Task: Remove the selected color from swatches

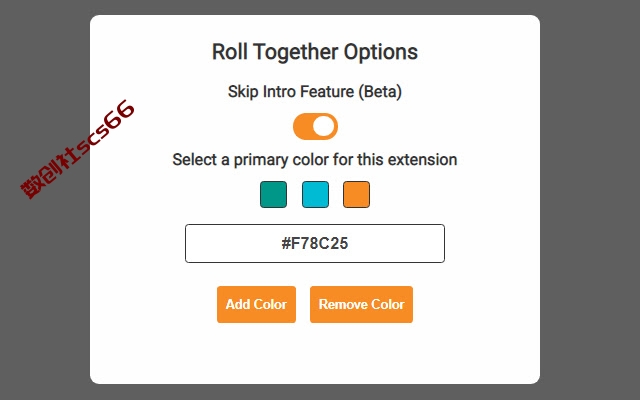Action: 361,304
